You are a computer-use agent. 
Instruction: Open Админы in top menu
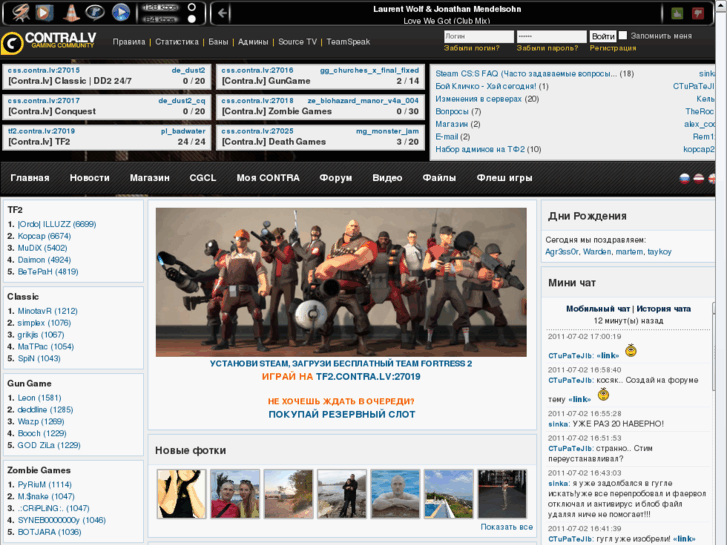point(253,42)
